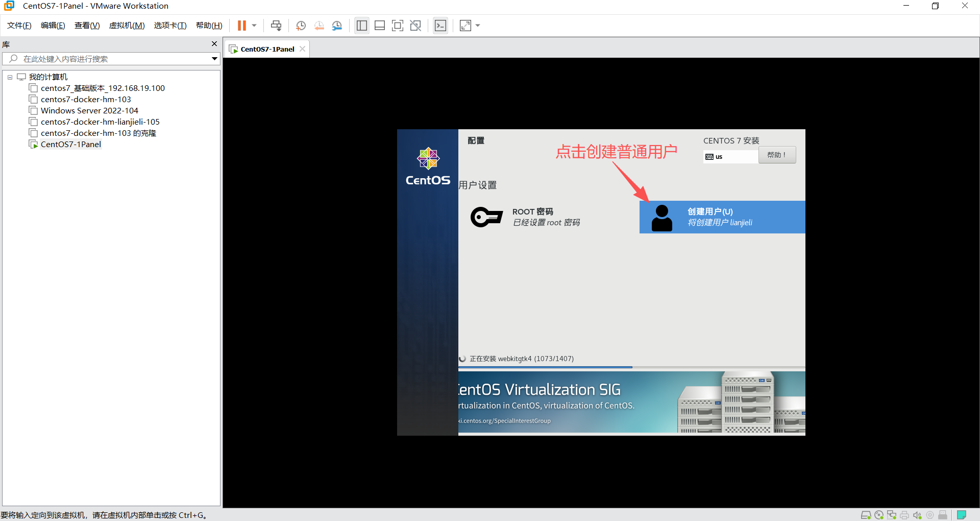The width and height of the screenshot is (980, 521).
Task: Open the stretch display options dropdown
Action: click(x=478, y=26)
